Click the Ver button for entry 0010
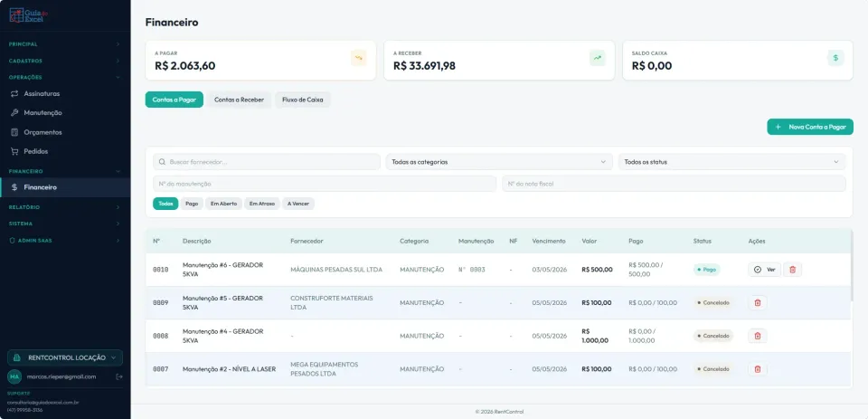Viewport: 868px width, 419px height. 765,270
